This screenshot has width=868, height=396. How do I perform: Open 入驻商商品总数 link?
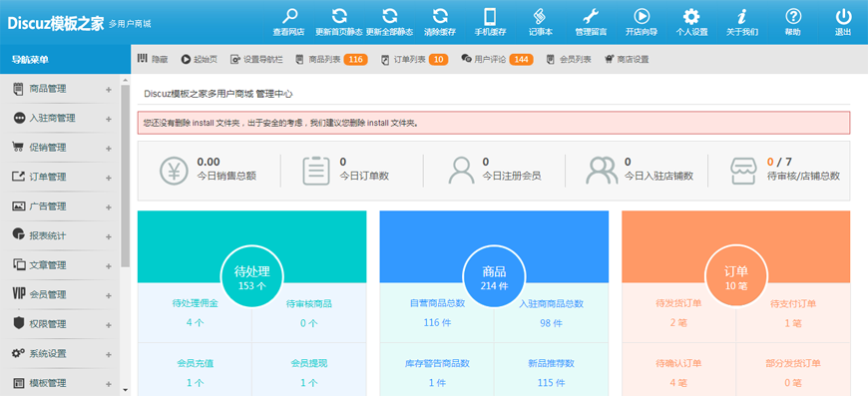coord(552,303)
